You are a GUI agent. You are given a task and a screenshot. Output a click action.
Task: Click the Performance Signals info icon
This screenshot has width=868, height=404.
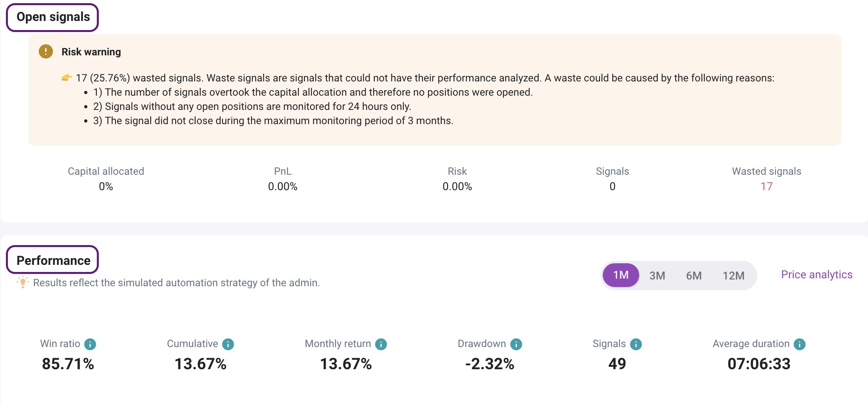point(636,344)
